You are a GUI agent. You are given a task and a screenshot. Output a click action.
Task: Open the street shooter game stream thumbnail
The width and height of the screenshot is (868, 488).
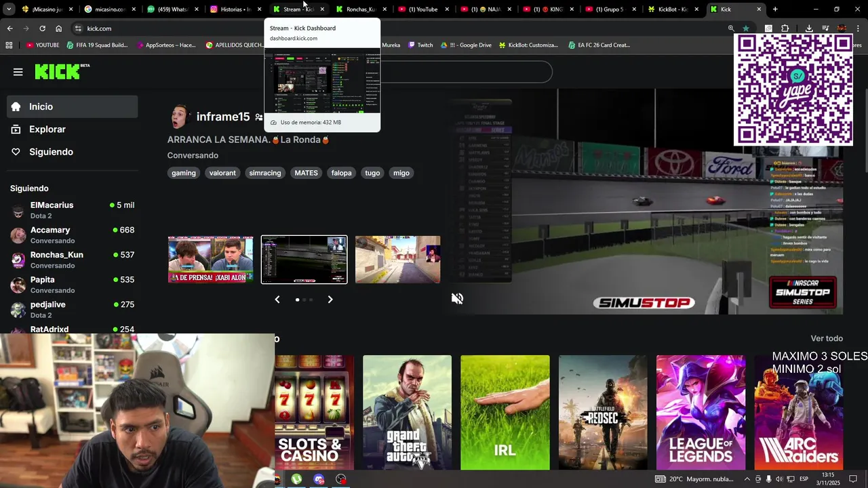pyautogui.click(x=398, y=260)
